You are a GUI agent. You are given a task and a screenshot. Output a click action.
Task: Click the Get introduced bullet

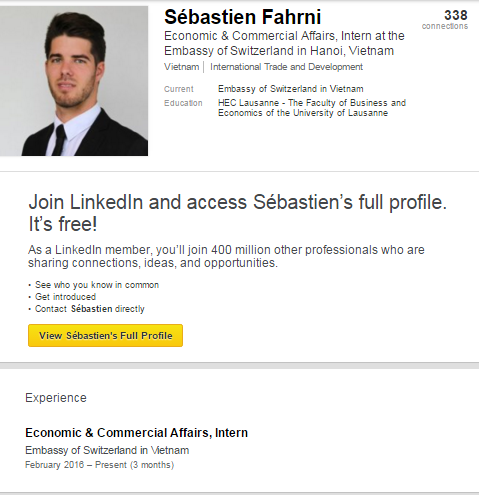point(65,297)
